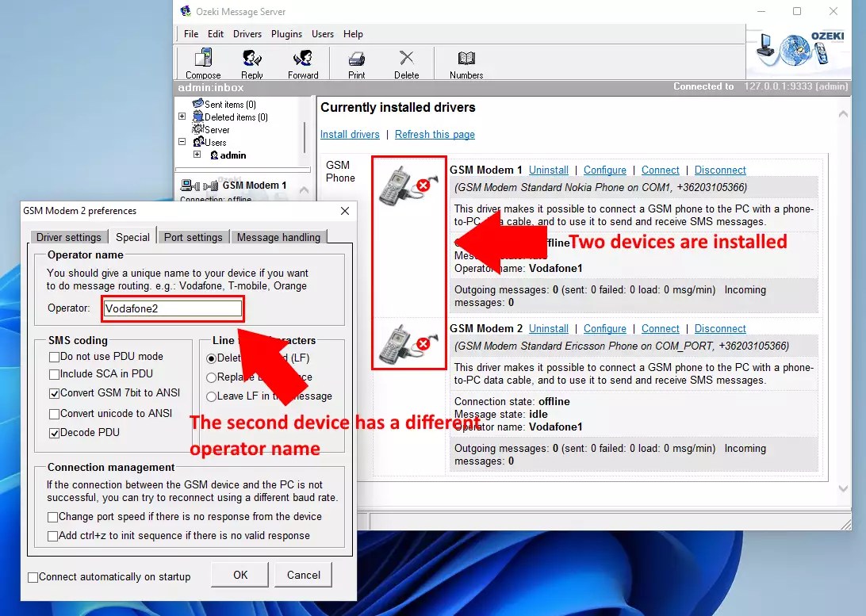Open the Users menu
The width and height of the screenshot is (866, 616).
[x=323, y=34]
